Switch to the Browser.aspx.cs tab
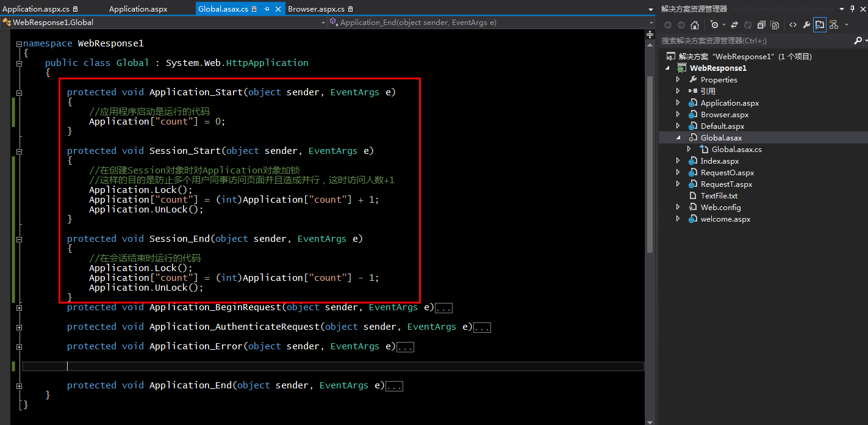The image size is (868, 425). click(317, 9)
